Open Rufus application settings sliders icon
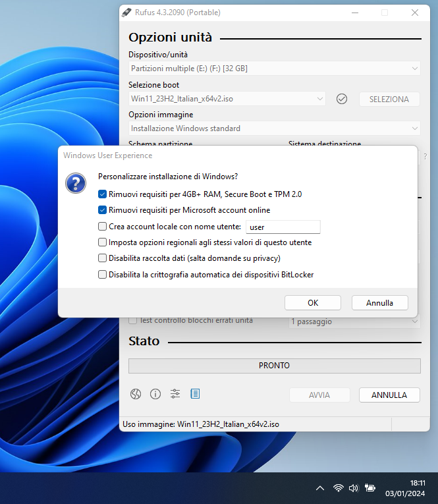Image resolution: width=438 pixels, height=504 pixels. 175,394
